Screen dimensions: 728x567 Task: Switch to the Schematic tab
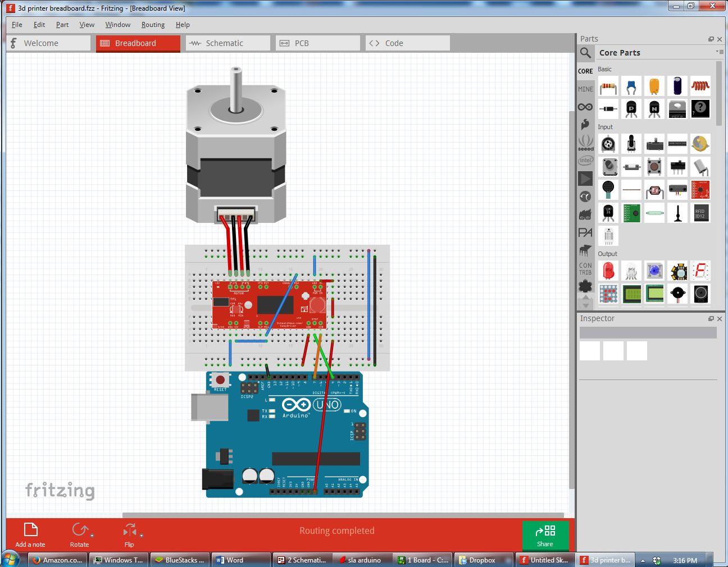(228, 43)
